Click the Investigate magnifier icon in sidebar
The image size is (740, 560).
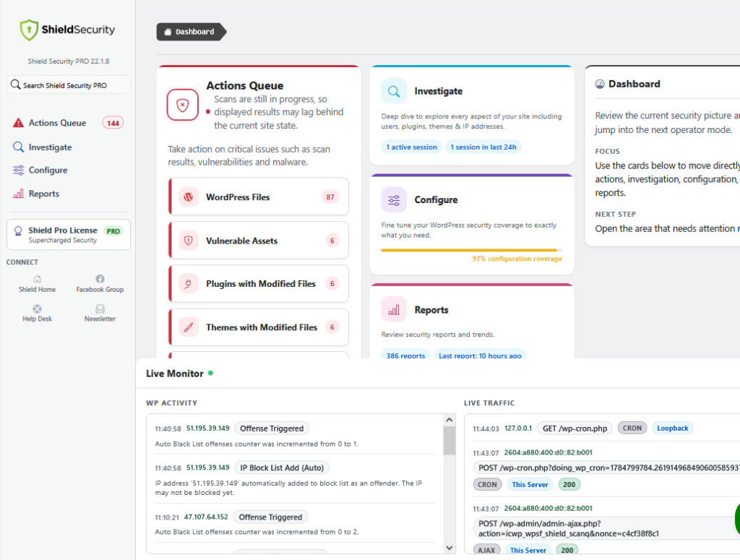click(x=18, y=147)
